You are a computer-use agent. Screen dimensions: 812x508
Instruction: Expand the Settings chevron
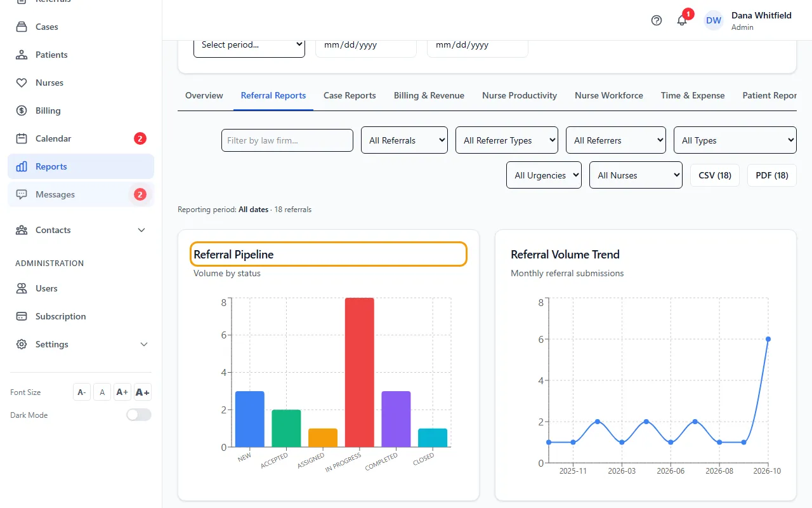click(144, 344)
